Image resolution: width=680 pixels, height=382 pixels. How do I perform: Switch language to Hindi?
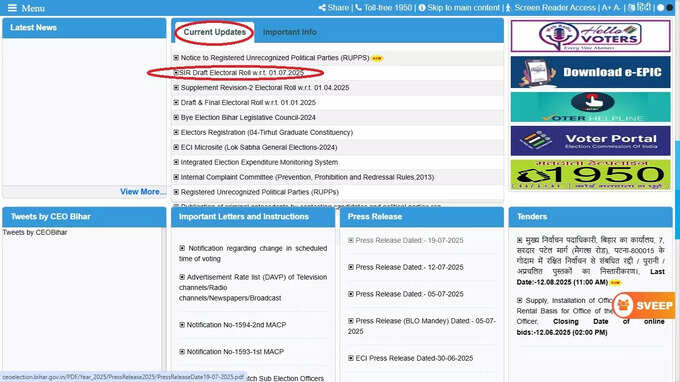coord(639,7)
